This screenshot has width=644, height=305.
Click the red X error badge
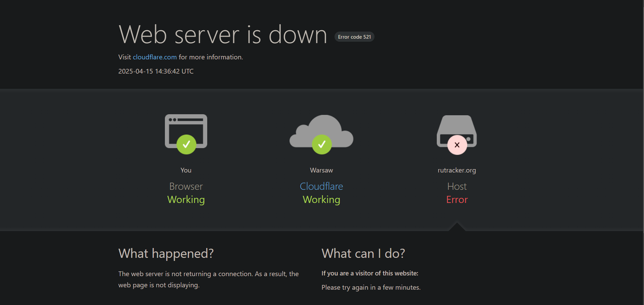click(457, 144)
